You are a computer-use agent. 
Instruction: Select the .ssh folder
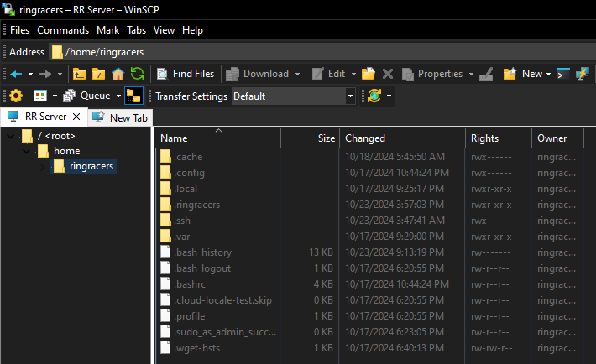click(x=182, y=221)
